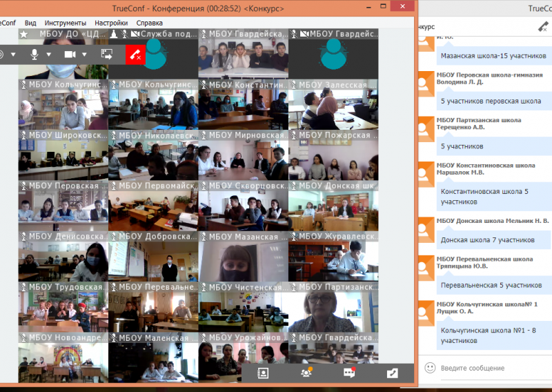The width and height of the screenshot is (552, 392).
Task: Open address book icon in bottom toolbar
Action: click(262, 373)
